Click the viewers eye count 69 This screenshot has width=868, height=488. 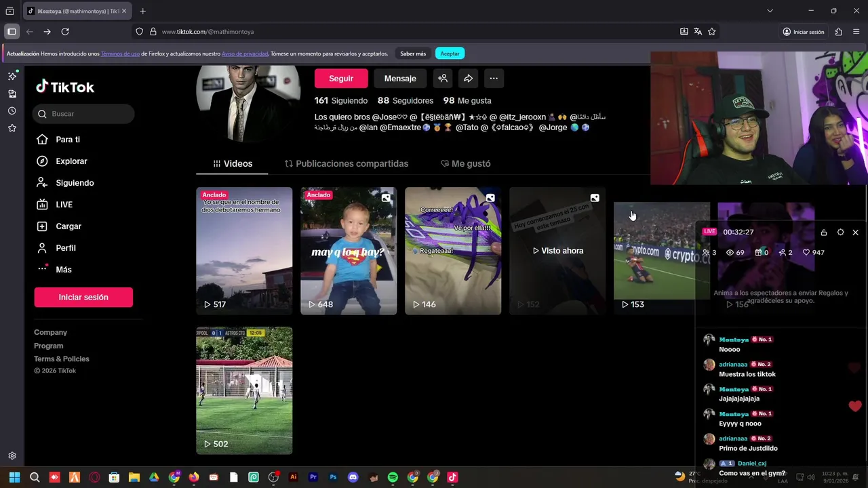pos(735,252)
